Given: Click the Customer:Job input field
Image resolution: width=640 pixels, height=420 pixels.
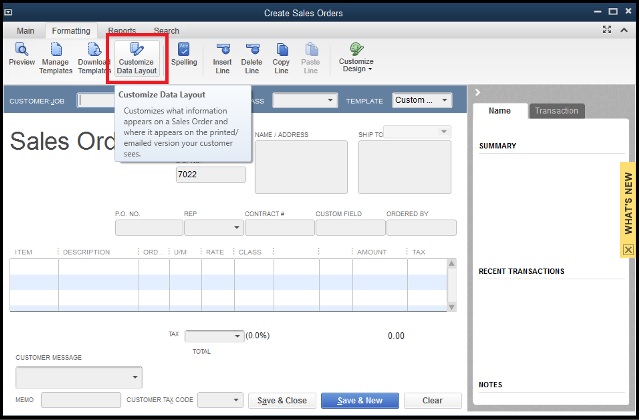Looking at the screenshot, I should [96, 100].
